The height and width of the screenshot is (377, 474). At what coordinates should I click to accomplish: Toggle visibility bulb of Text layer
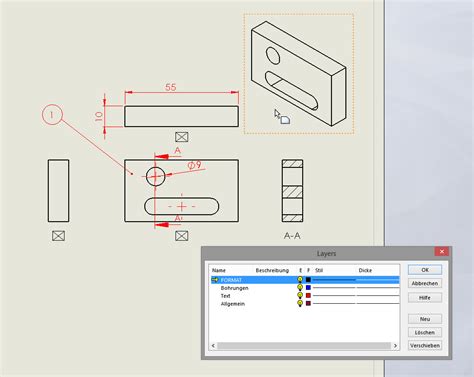(x=300, y=295)
